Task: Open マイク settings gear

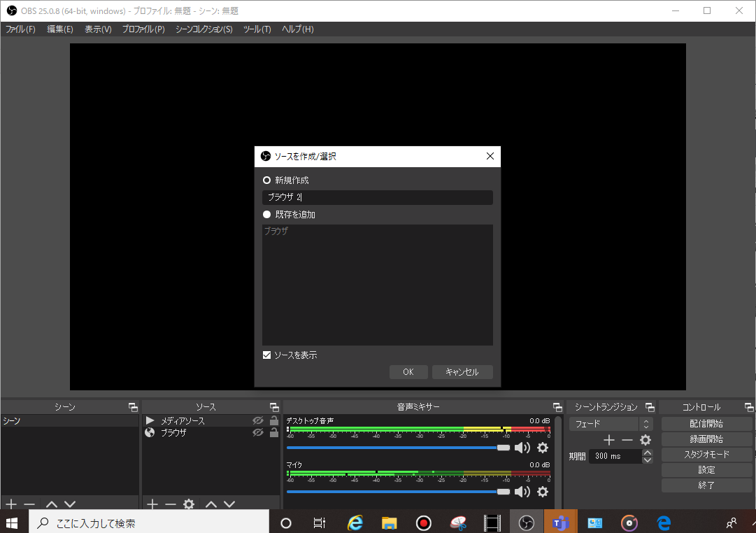Action: tap(543, 492)
